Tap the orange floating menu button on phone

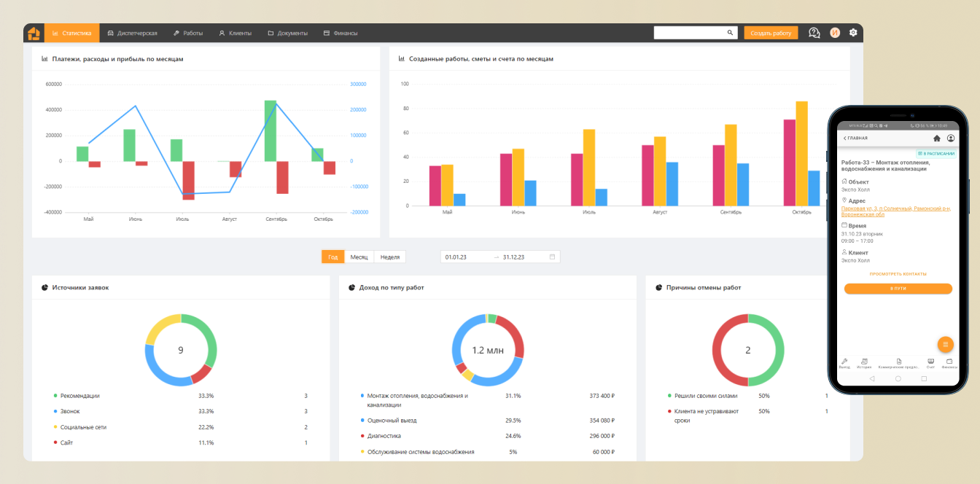point(946,344)
